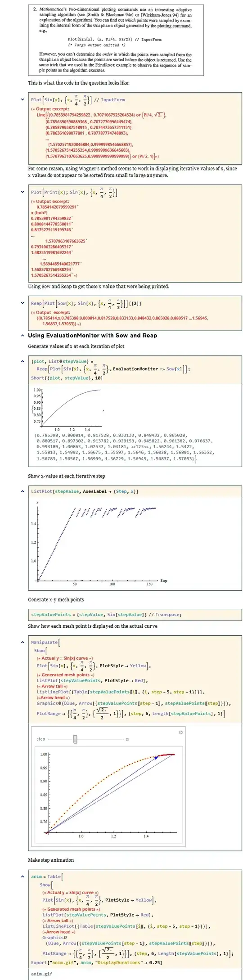
Task: Toggle the anim = Table cell group chevron
Action: [22, 877]
